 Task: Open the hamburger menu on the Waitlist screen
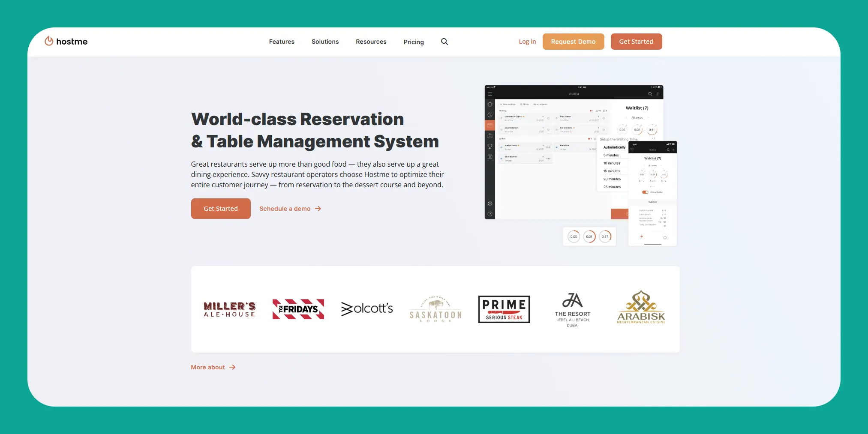coord(490,94)
